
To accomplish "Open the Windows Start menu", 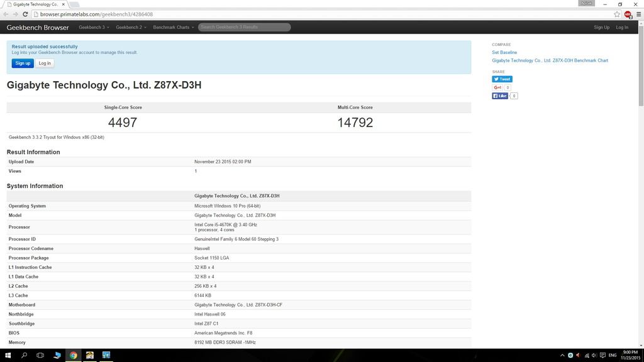I will pos(8,356).
